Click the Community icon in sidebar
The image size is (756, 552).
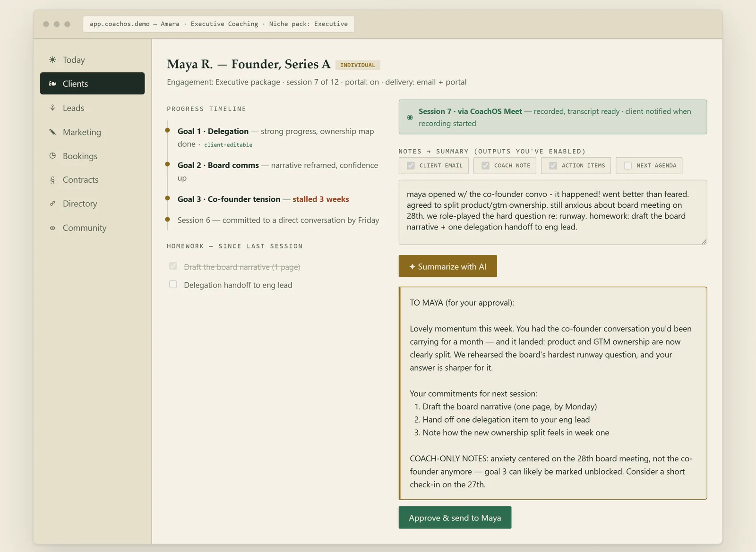(52, 228)
